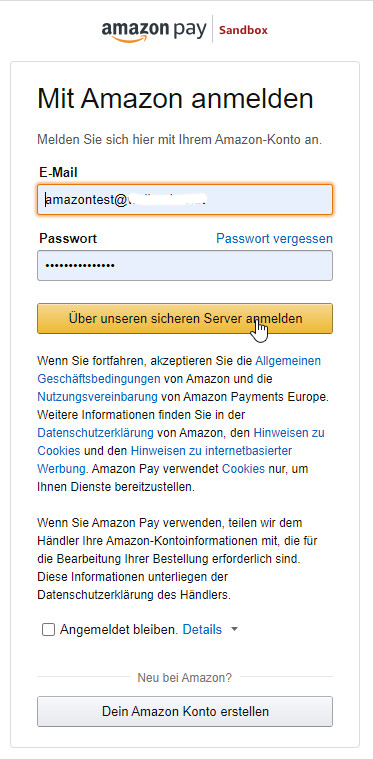This screenshot has width=373, height=759.
Task: Open the Details link
Action: point(202,630)
